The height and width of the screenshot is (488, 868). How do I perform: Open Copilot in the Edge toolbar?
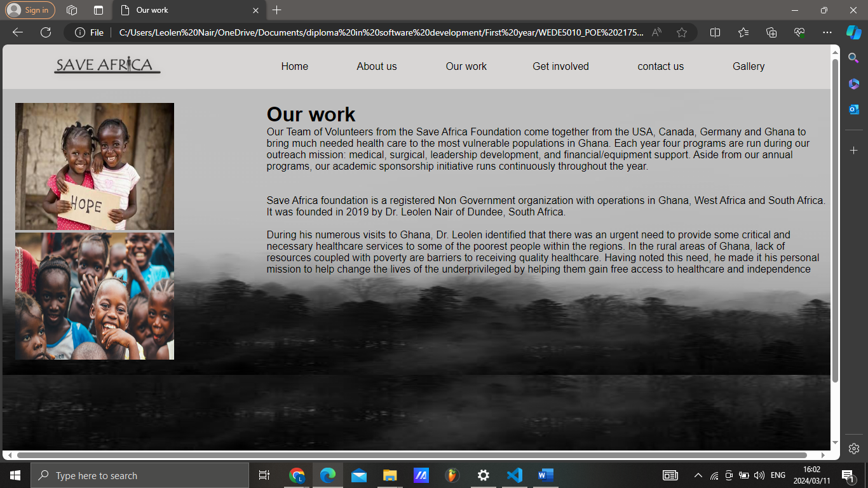[x=853, y=32]
